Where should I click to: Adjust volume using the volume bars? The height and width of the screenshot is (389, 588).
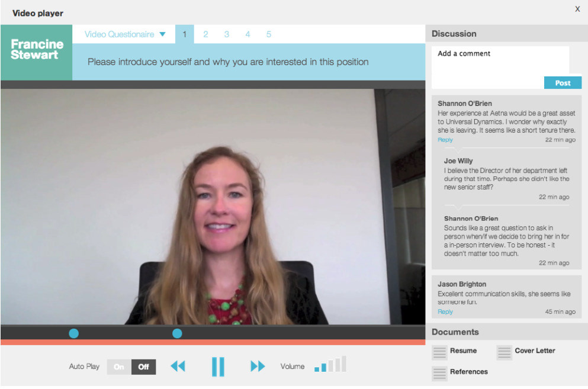[x=330, y=364]
